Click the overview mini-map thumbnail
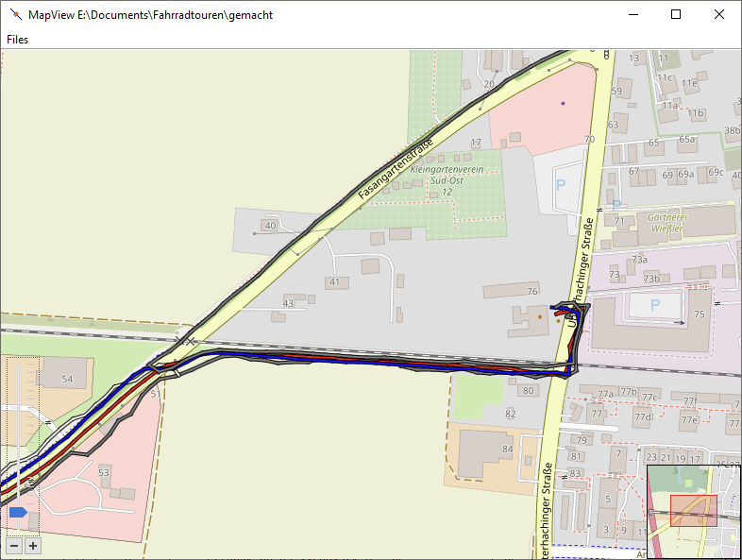 (694, 511)
